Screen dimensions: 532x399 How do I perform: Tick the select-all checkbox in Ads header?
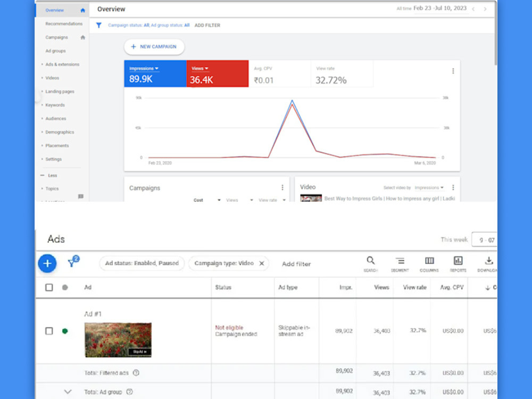click(49, 287)
